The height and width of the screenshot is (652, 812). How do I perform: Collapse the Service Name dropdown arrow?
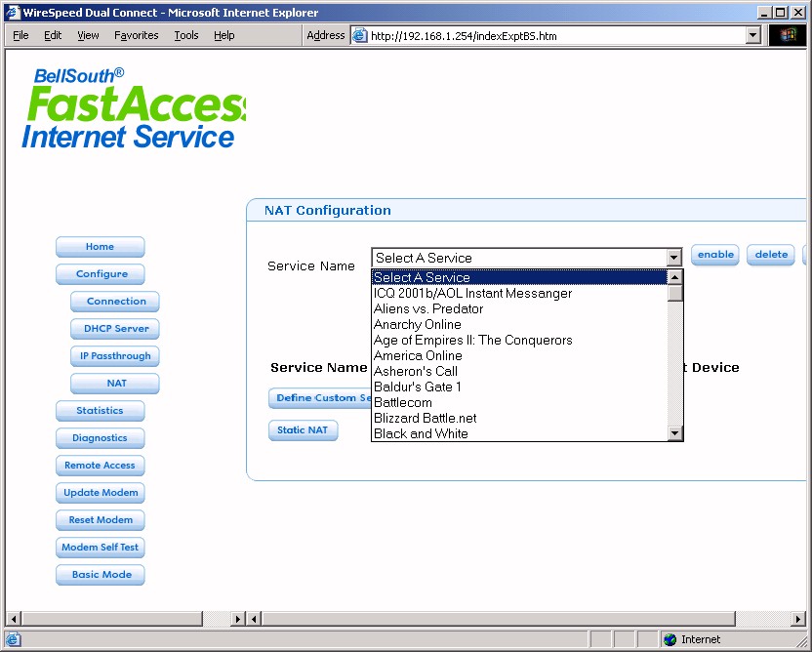click(673, 258)
